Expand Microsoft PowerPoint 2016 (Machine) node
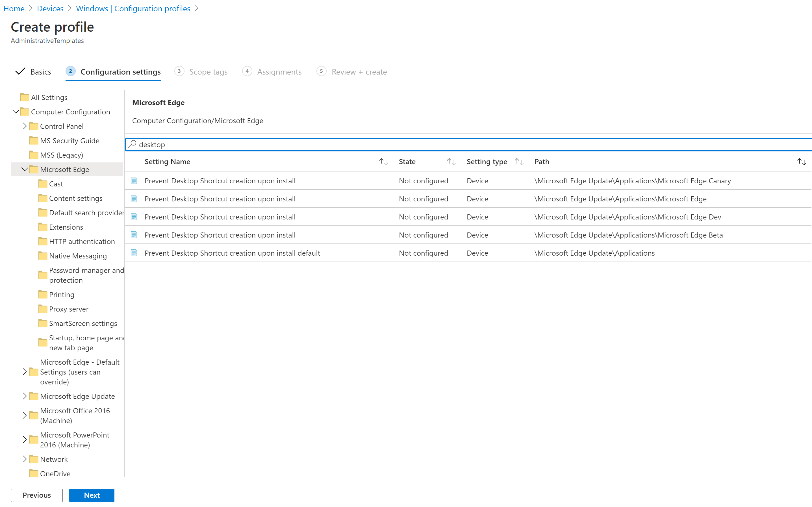 [25, 439]
